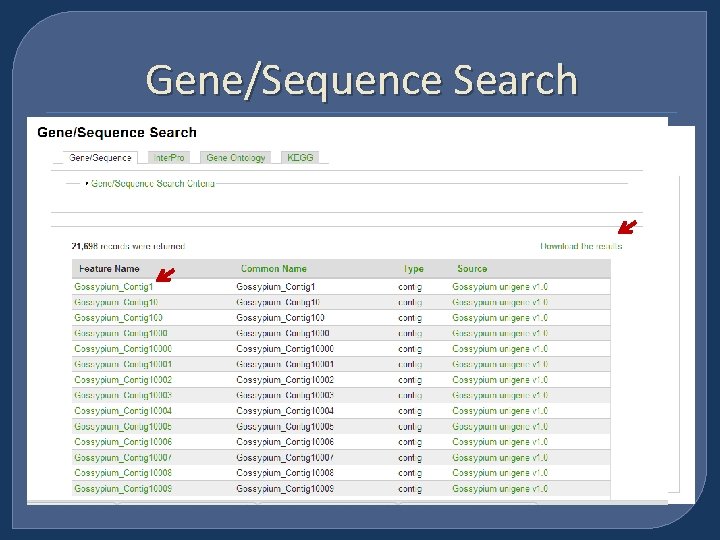Open source link in Gossypium_Contig10003 row
720x540 pixels.
500,395
